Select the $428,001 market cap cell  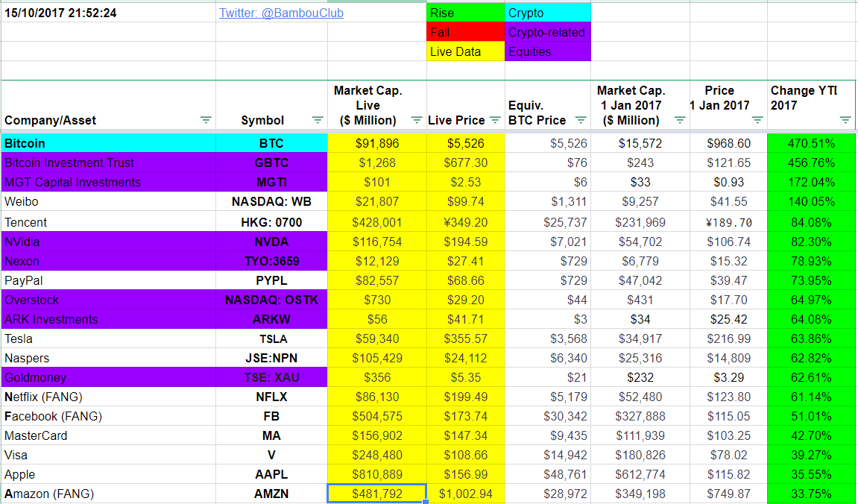[377, 222]
